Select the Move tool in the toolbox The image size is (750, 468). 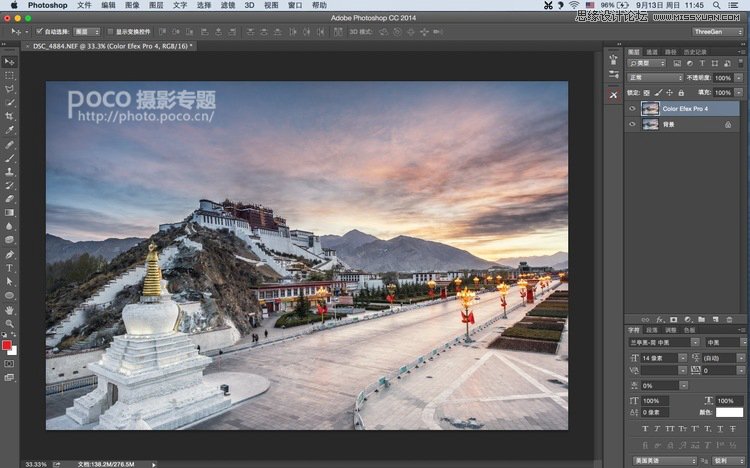(9, 62)
